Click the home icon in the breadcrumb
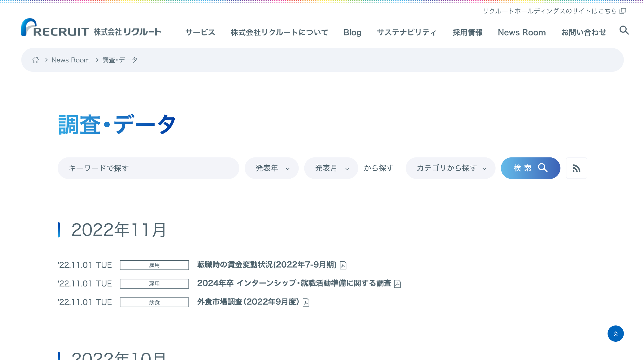 coord(35,60)
